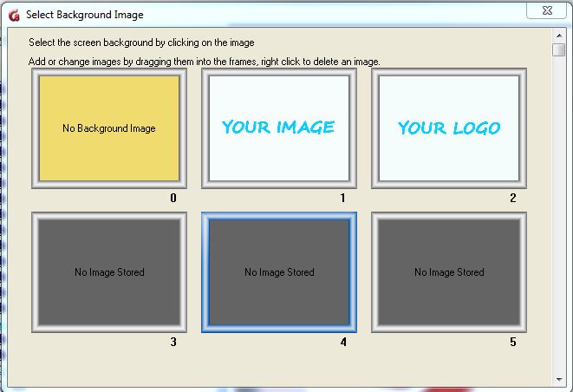Click the number 0 label below yellow frame
The image size is (573, 392).
click(173, 199)
